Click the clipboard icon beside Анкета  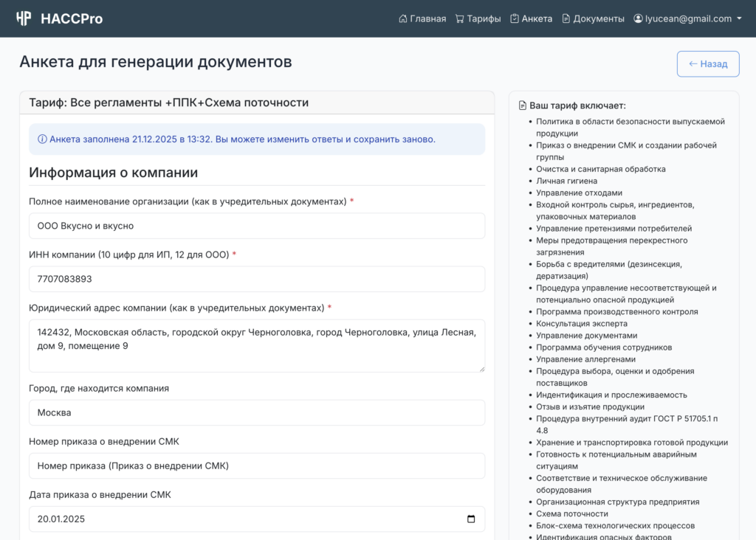pyautogui.click(x=515, y=18)
